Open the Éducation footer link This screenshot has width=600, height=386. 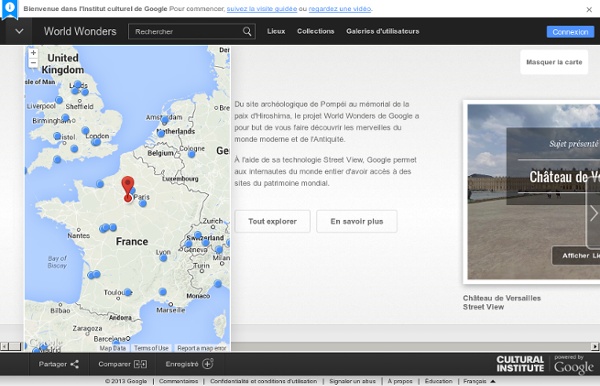439,381
